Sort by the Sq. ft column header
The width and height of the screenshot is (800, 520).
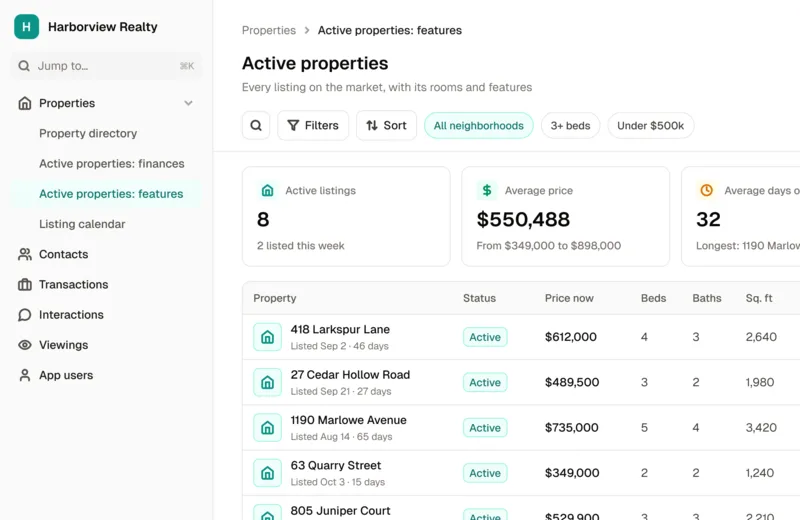pyautogui.click(x=759, y=298)
